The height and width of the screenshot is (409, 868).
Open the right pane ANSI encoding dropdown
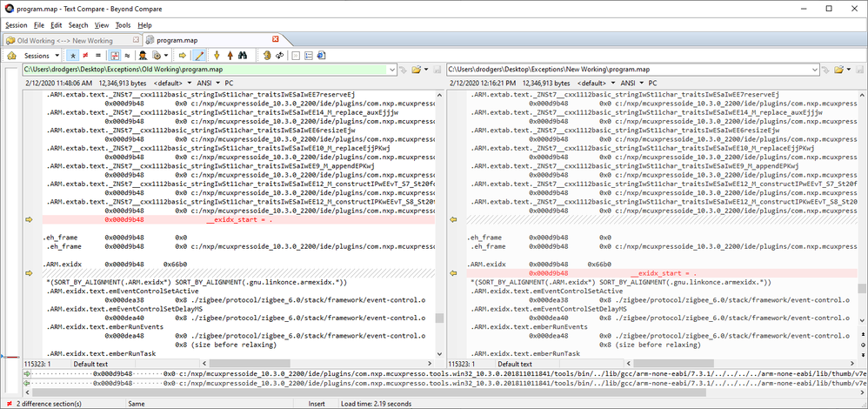[631, 83]
